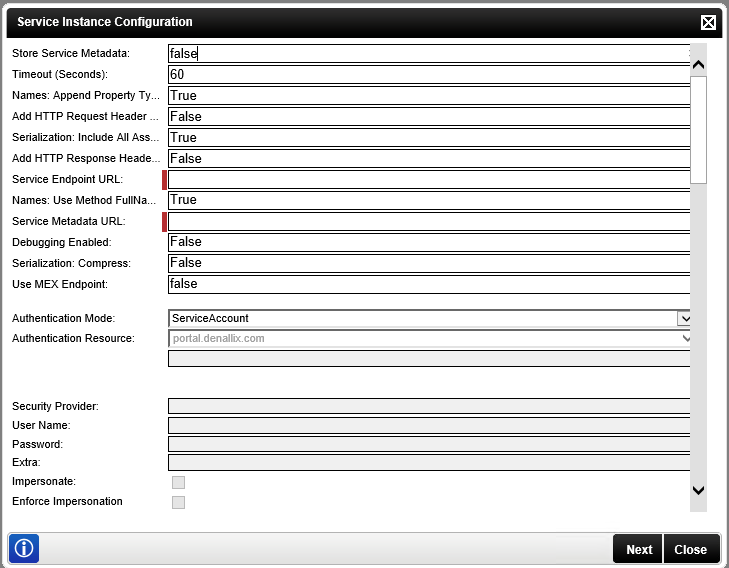Click the Password field
The width and height of the screenshot is (729, 568).
click(429, 444)
